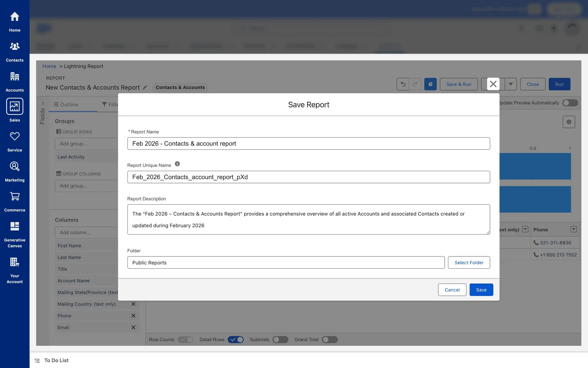Click into the Report Name field
This screenshot has width=588, height=368.
click(x=308, y=144)
